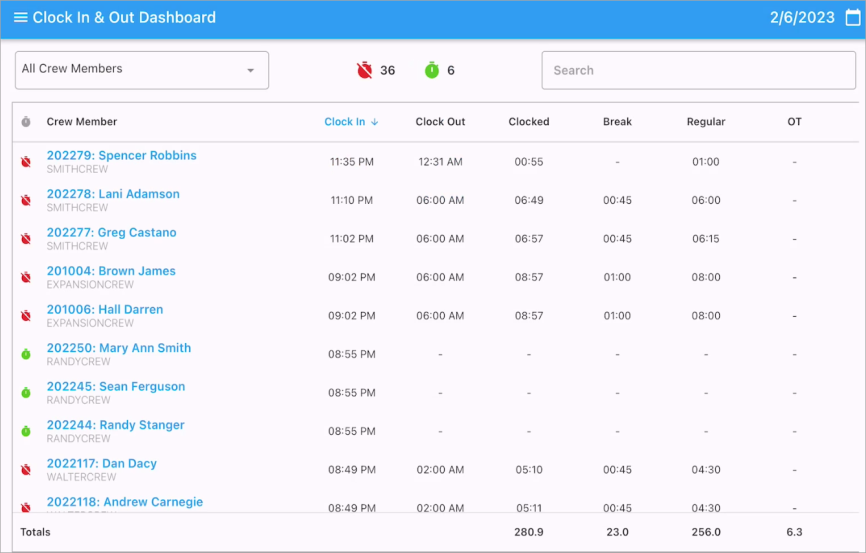Open crew member 202250: Mary Ann Smith

pos(119,348)
